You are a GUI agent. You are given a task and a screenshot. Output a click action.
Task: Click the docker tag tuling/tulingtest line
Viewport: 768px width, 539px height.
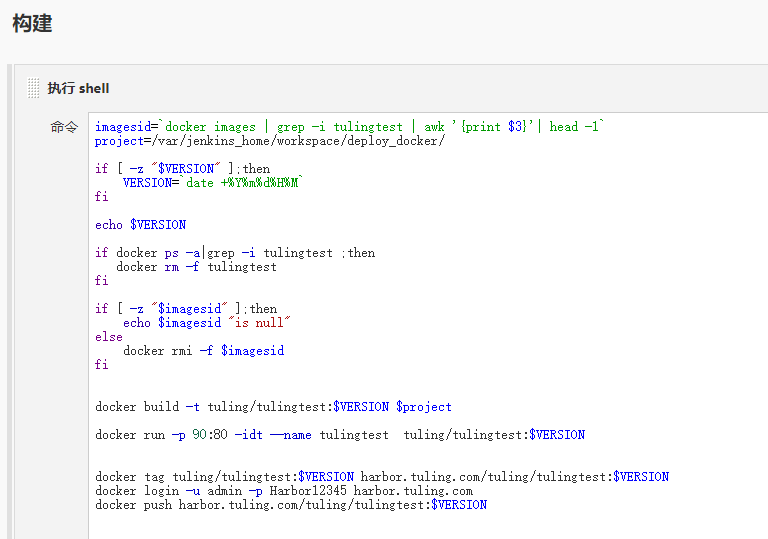[x=382, y=476]
